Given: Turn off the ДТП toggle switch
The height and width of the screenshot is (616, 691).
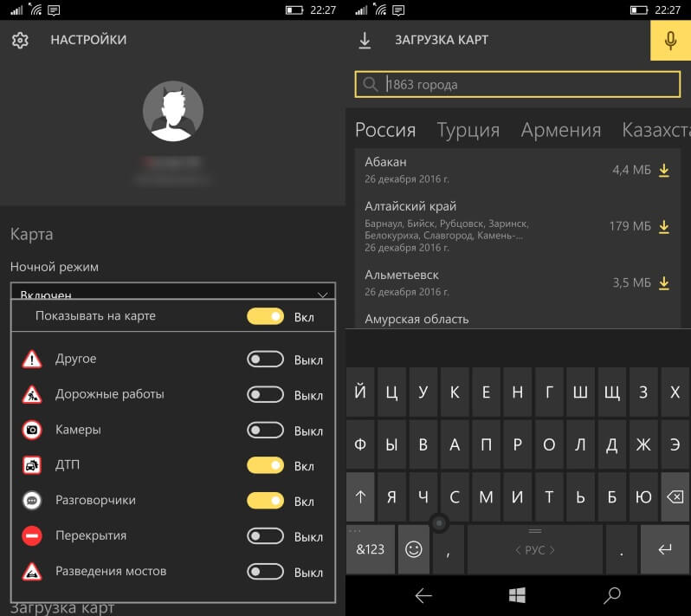Looking at the screenshot, I should 265,465.
